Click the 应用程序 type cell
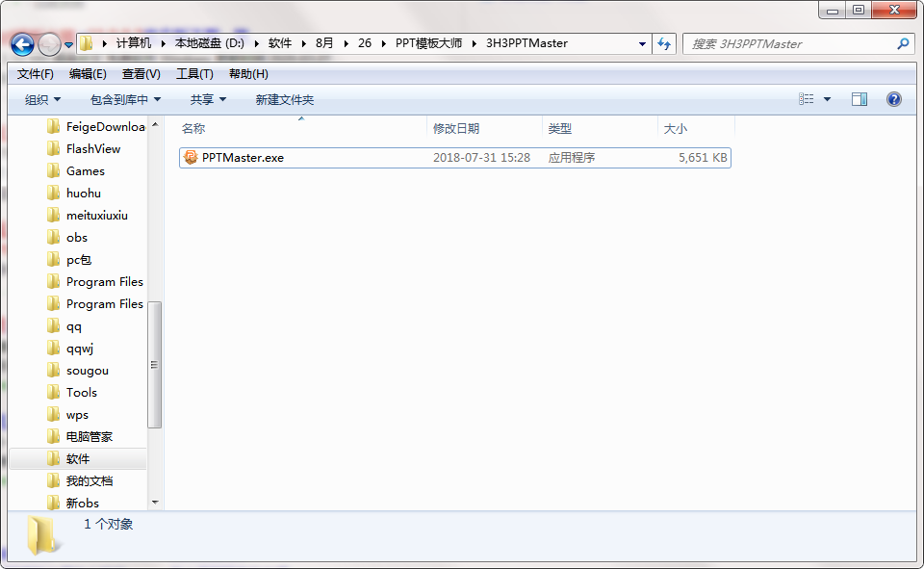924x569 pixels. 572,158
